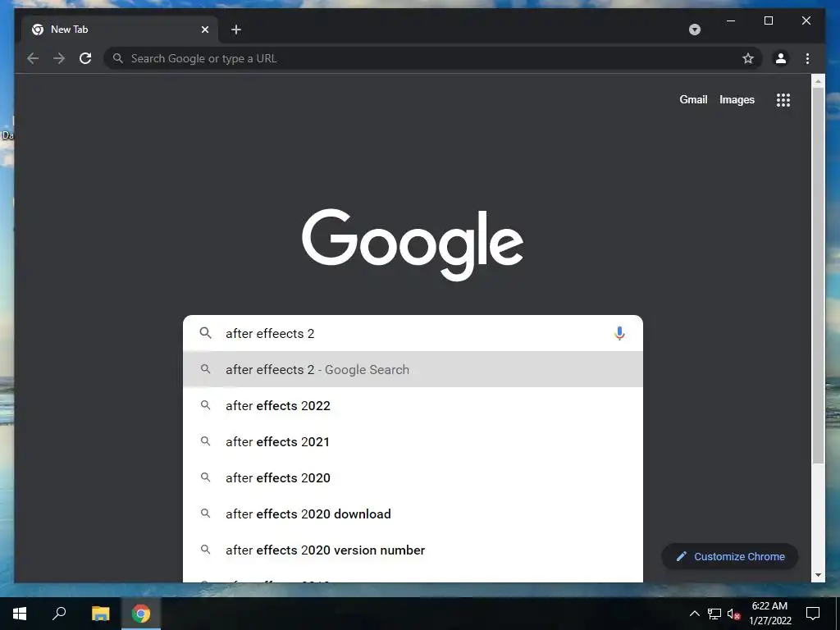Open Chrome three-dot menu
The height and width of the screenshot is (630, 840).
tap(807, 58)
